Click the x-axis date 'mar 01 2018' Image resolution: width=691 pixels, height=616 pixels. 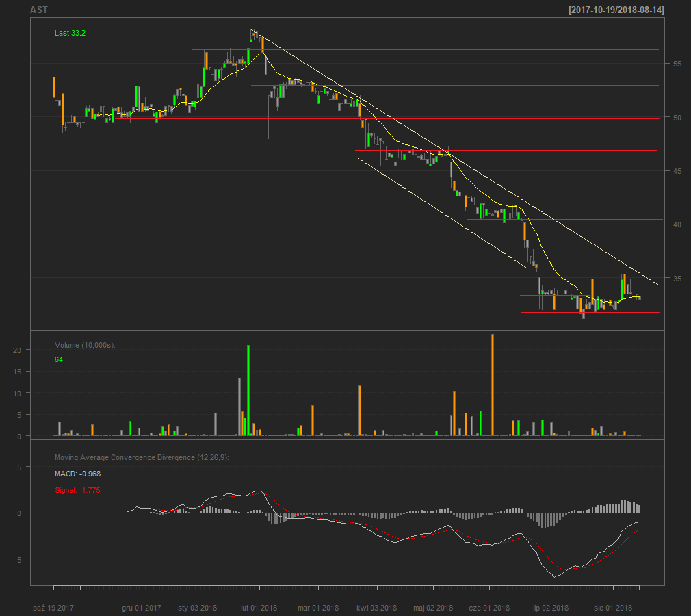click(x=317, y=608)
